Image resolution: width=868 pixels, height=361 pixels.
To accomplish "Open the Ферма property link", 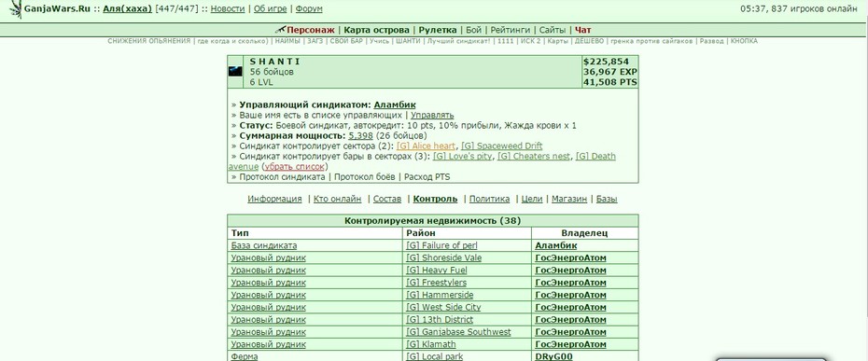I will 245,356.
